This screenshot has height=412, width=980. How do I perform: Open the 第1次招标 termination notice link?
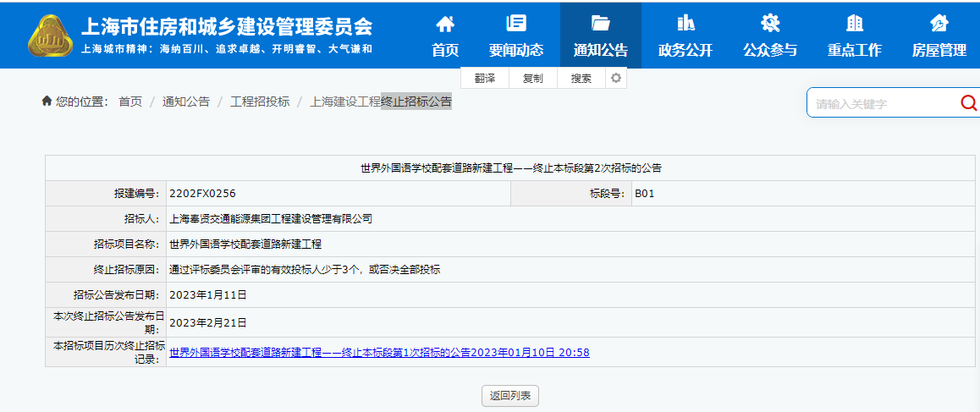tap(379, 353)
